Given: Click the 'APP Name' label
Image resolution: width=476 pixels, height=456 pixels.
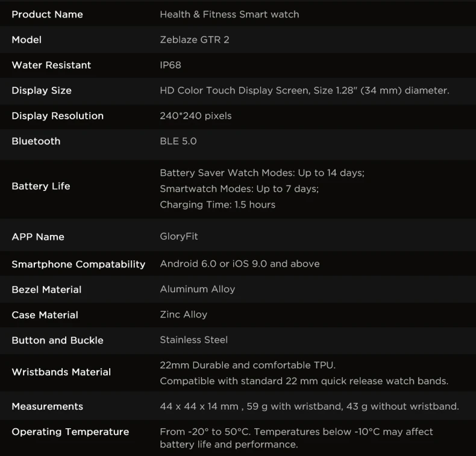Looking at the screenshot, I should (38, 237).
